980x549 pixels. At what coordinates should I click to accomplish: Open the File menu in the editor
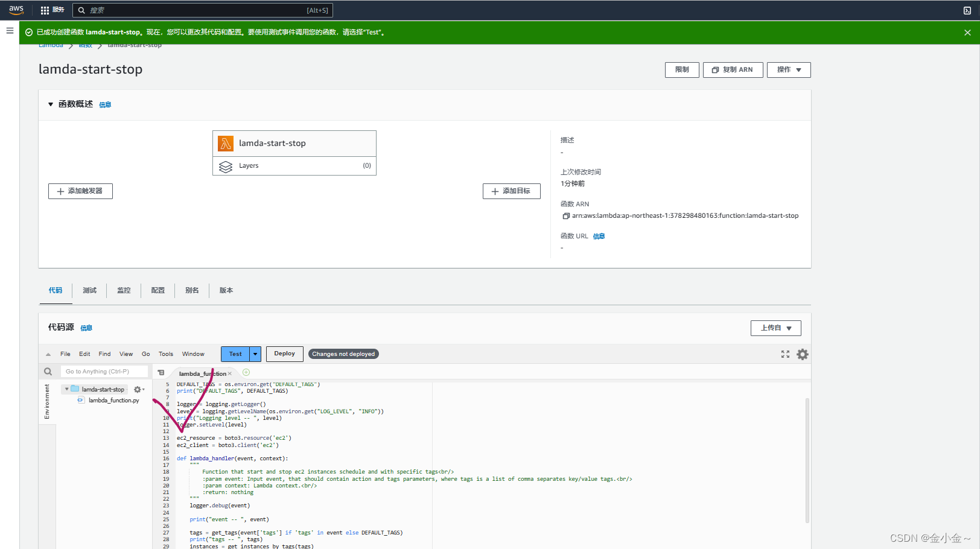click(65, 354)
